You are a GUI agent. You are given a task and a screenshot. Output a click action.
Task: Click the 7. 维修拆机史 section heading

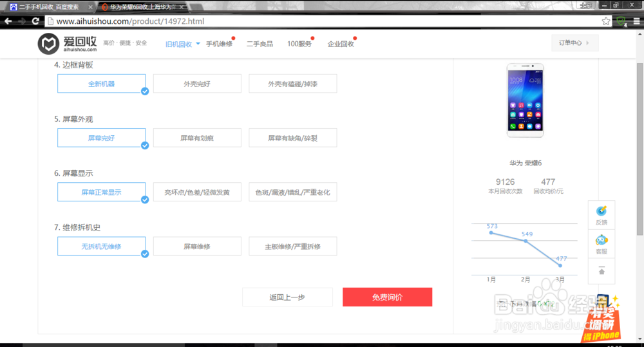[x=77, y=227]
